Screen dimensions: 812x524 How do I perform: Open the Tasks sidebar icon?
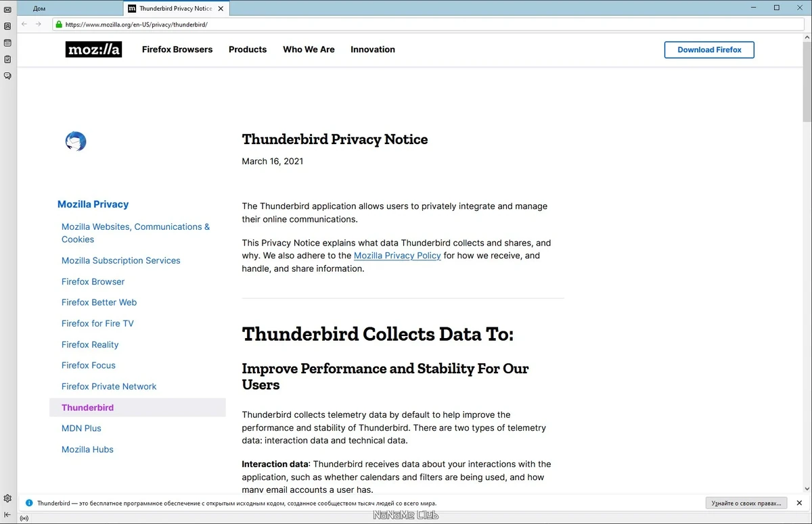[7, 59]
